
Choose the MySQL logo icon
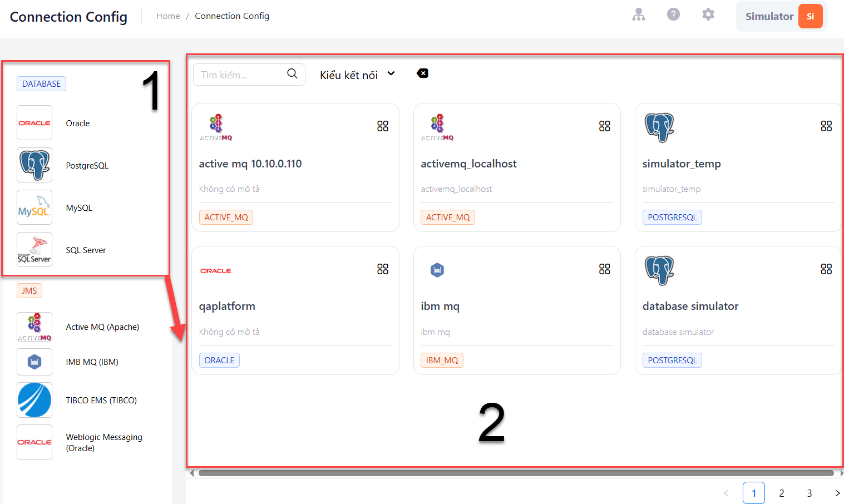click(34, 207)
